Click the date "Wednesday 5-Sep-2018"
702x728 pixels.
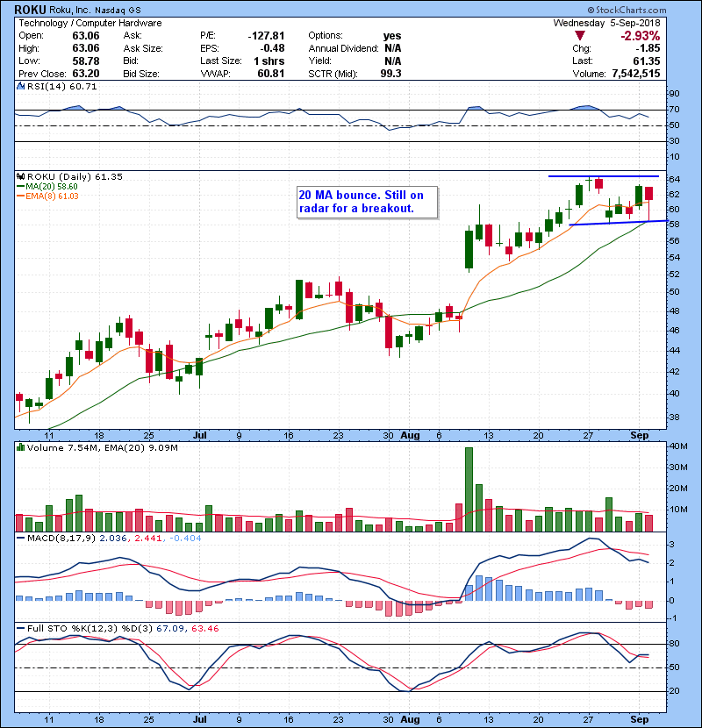click(x=606, y=23)
